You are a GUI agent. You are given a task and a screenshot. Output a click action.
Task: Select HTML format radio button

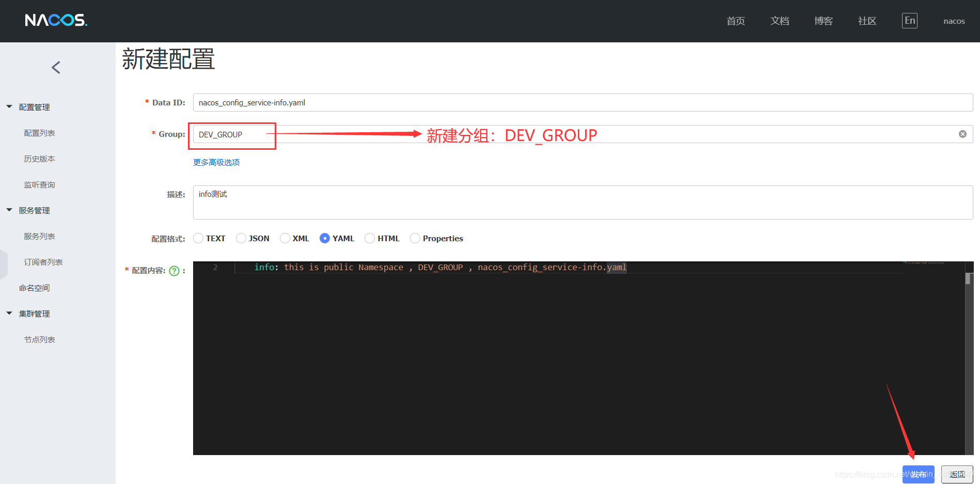tap(370, 238)
